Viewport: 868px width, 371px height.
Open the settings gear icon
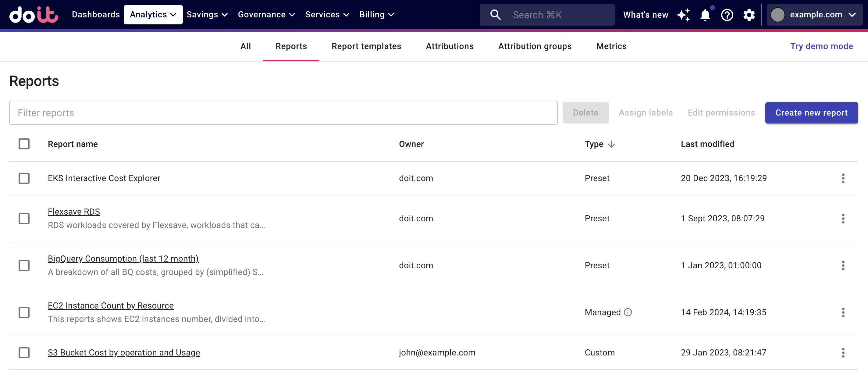pyautogui.click(x=749, y=15)
